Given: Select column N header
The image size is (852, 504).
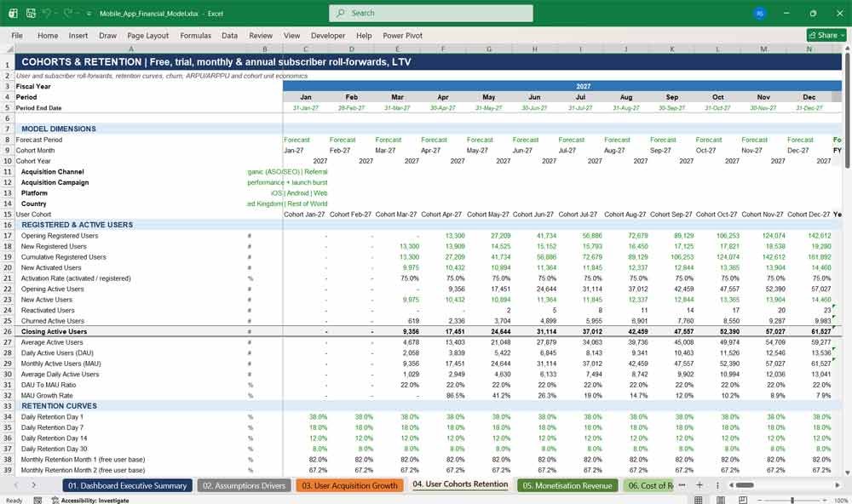Looking at the screenshot, I should [x=809, y=49].
